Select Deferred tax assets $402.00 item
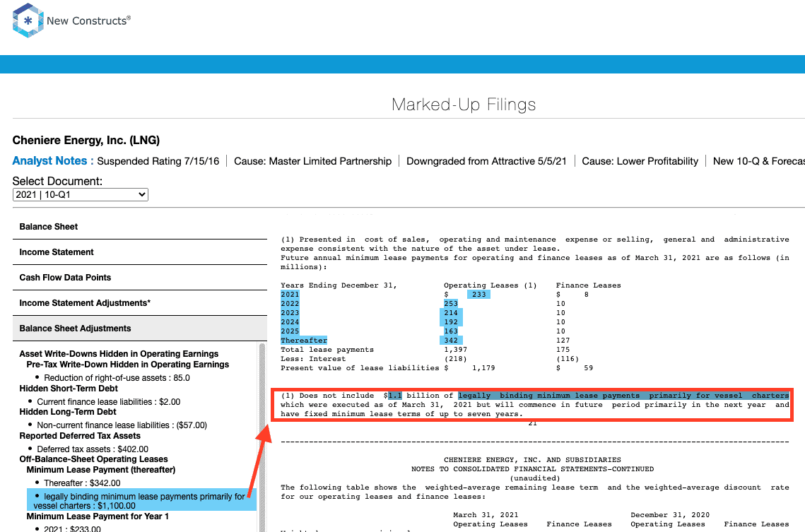The image size is (805, 532). pyautogui.click(x=93, y=449)
